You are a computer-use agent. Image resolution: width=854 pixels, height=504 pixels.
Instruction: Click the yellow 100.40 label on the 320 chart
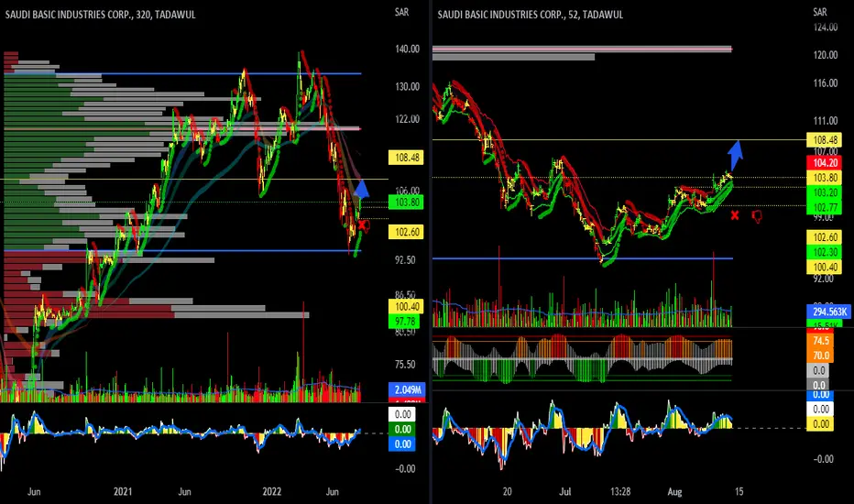tap(407, 306)
